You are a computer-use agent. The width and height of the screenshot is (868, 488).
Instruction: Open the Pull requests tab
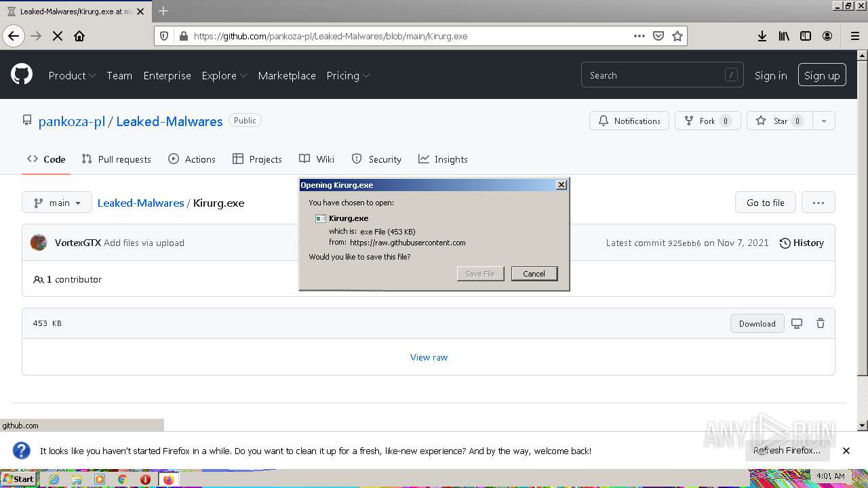pyautogui.click(x=116, y=159)
